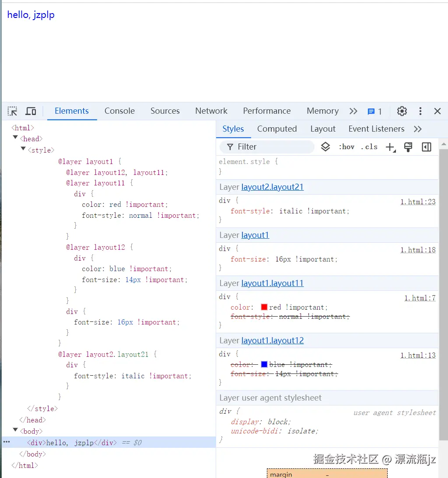Open the rendering emulations paintbrush icon
This screenshot has width=448, height=478.
408,147
